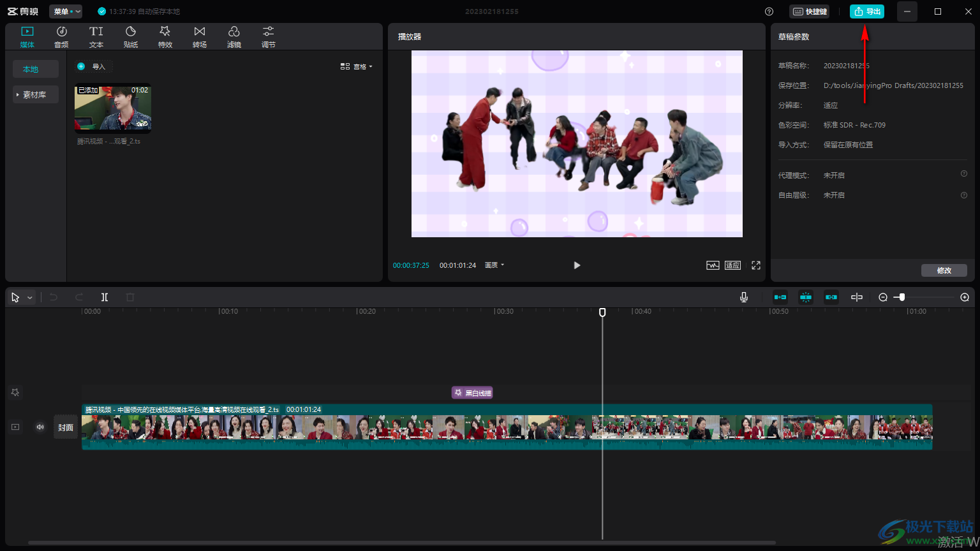This screenshot has height=551, width=980.
Task: Open the 画质 quality dropdown
Action: [x=494, y=265]
